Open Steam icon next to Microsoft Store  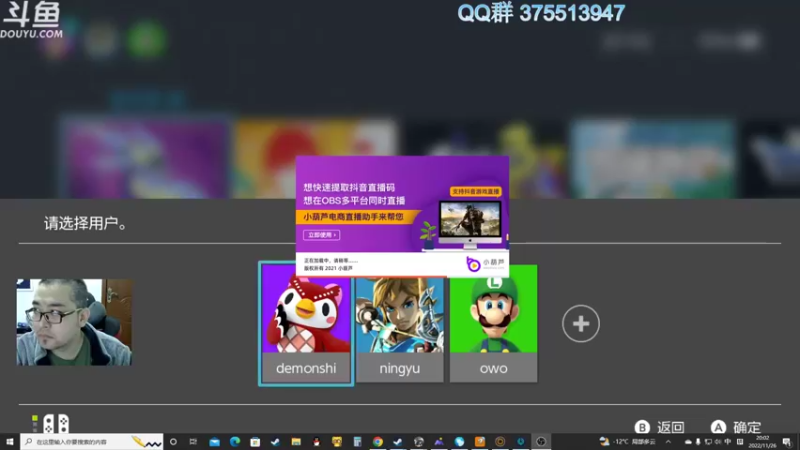[276, 442]
